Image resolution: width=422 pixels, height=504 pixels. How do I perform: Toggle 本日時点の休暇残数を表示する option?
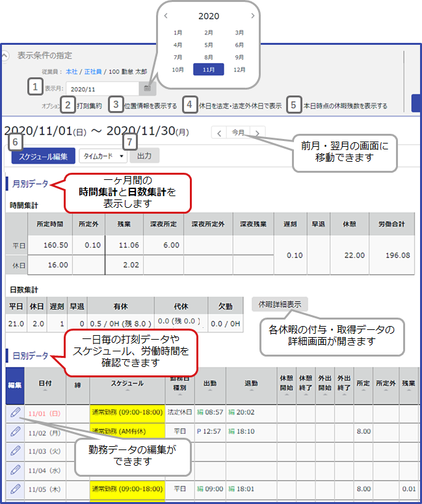click(345, 105)
